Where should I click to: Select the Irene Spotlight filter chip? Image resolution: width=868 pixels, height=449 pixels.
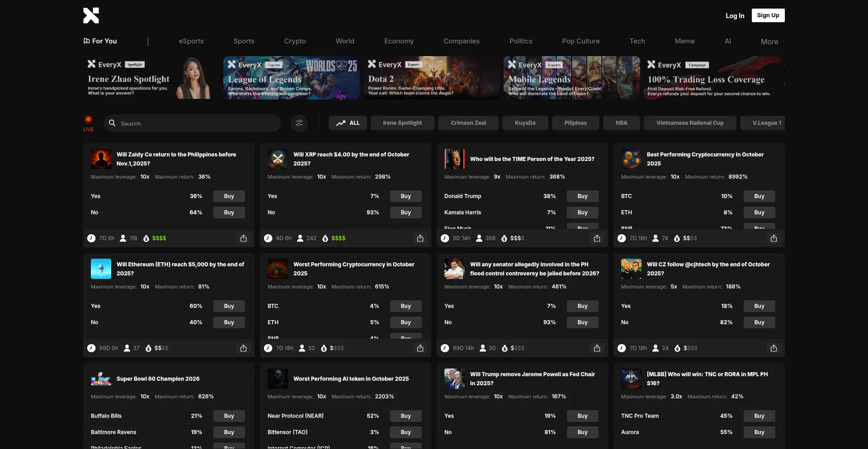coord(402,123)
